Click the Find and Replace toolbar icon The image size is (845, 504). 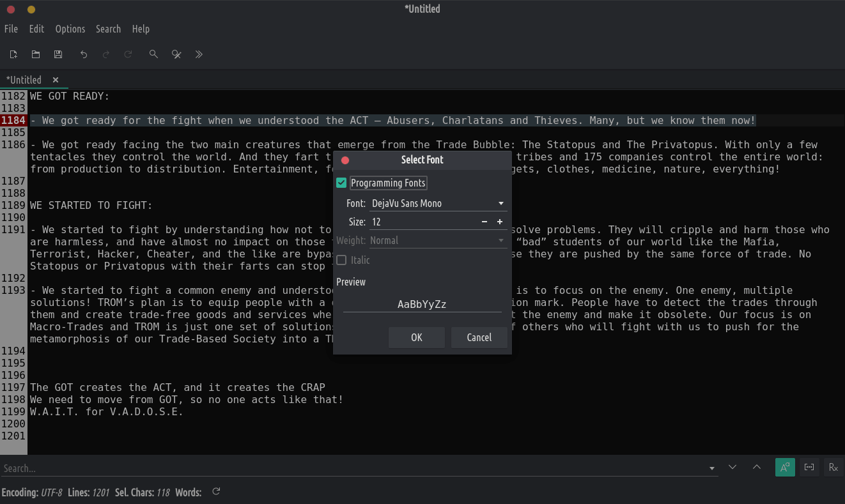click(x=176, y=54)
